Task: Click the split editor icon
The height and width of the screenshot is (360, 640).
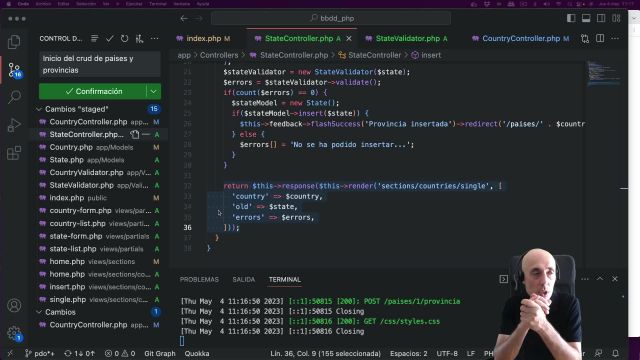Action: tap(600, 38)
